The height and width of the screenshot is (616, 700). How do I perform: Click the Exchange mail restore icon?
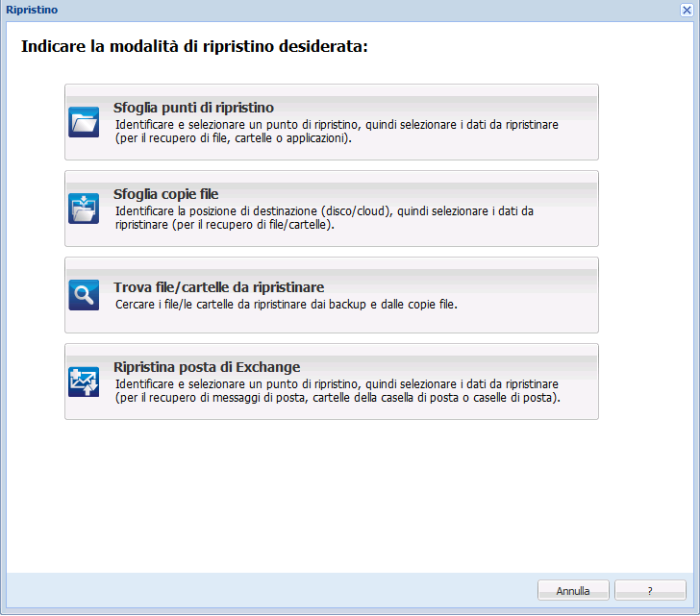click(x=84, y=382)
